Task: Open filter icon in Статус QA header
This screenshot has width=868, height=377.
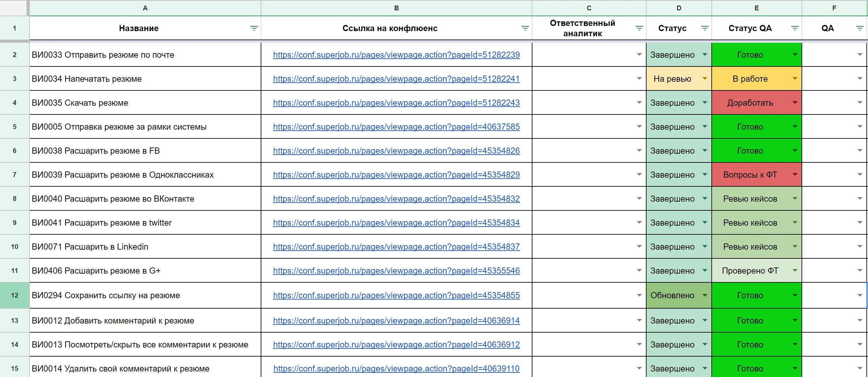Action: tap(795, 28)
